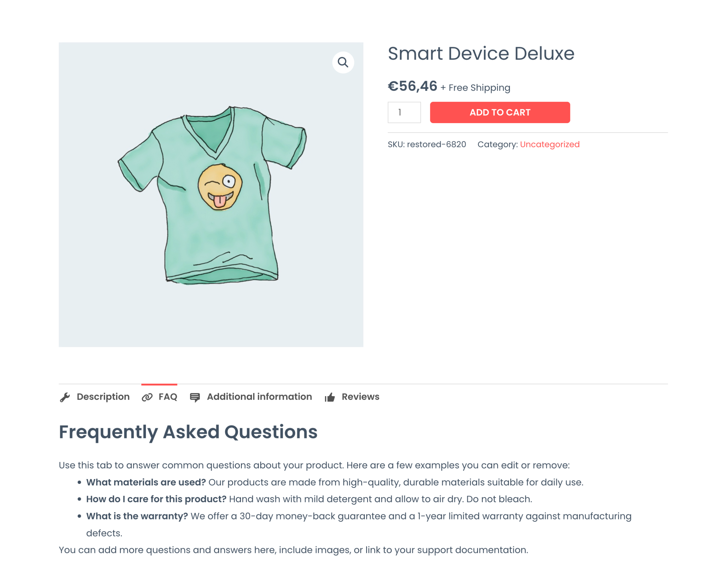This screenshot has width=728, height=578.
Task: Click the Smart Device Deluxe product title
Action: pyautogui.click(x=481, y=53)
